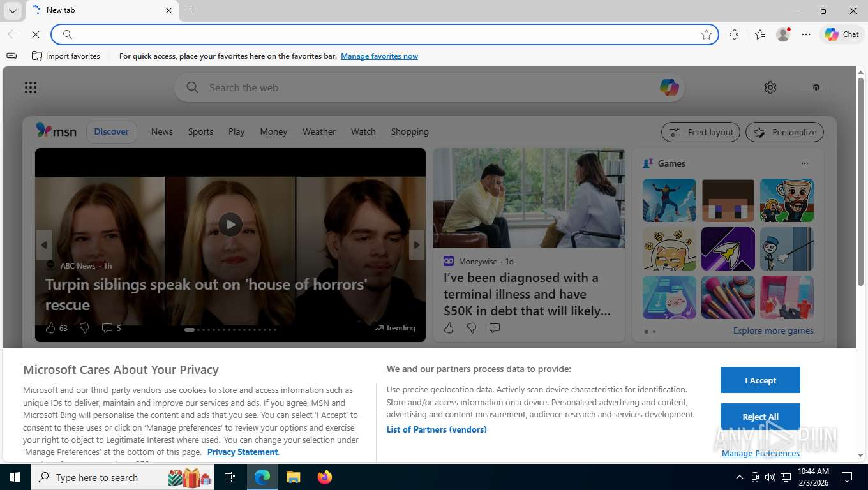Open File Explorer from taskbar
This screenshot has height=490, width=868.
(x=293, y=477)
